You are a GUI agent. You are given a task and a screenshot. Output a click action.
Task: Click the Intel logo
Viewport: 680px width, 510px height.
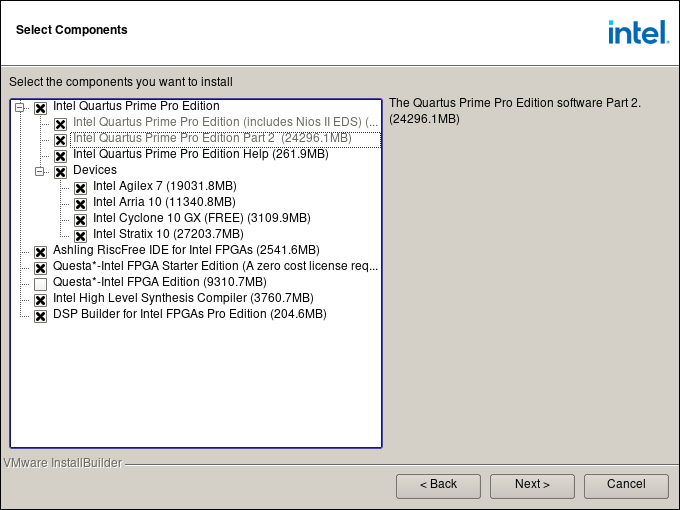[x=639, y=32]
